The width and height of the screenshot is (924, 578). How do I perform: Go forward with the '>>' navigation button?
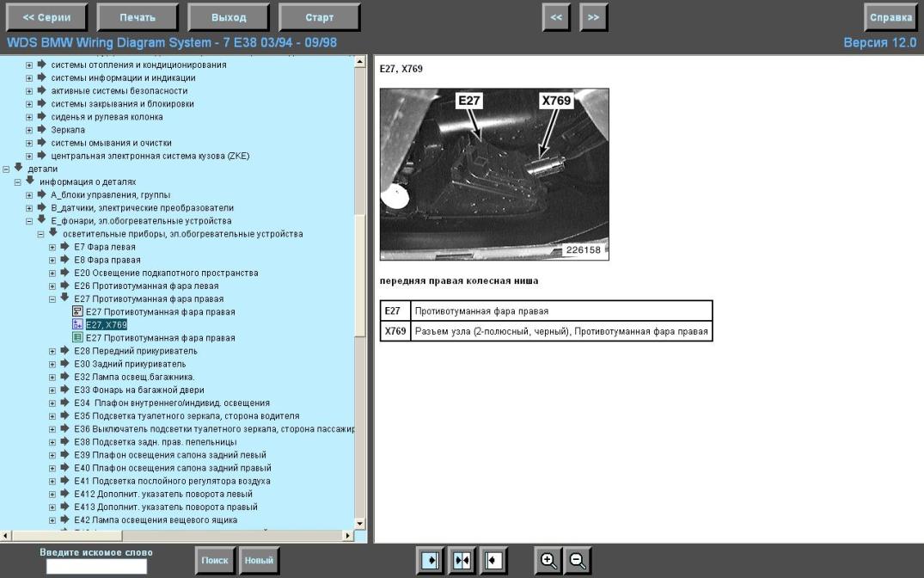tap(594, 17)
